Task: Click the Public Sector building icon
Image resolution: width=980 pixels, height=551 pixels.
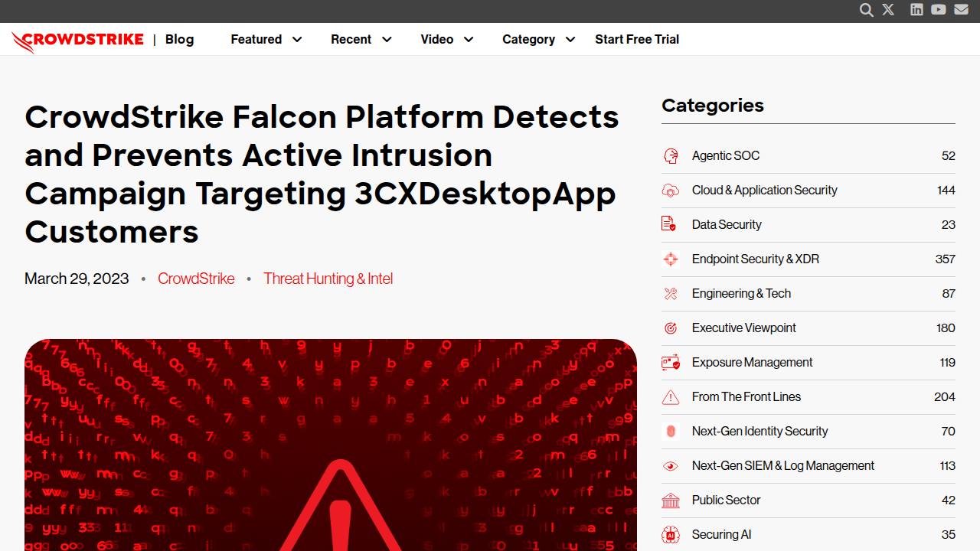Action: point(671,500)
